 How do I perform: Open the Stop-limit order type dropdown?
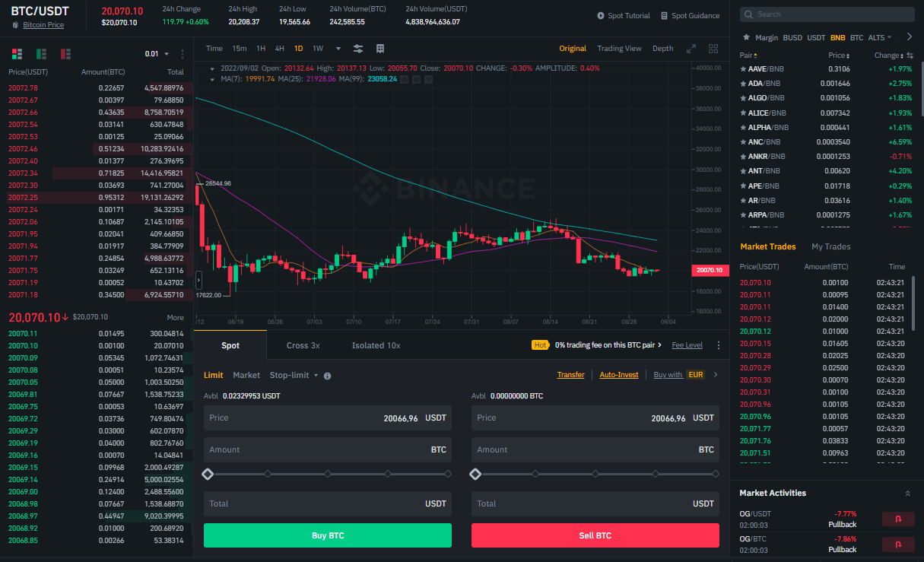pos(294,375)
